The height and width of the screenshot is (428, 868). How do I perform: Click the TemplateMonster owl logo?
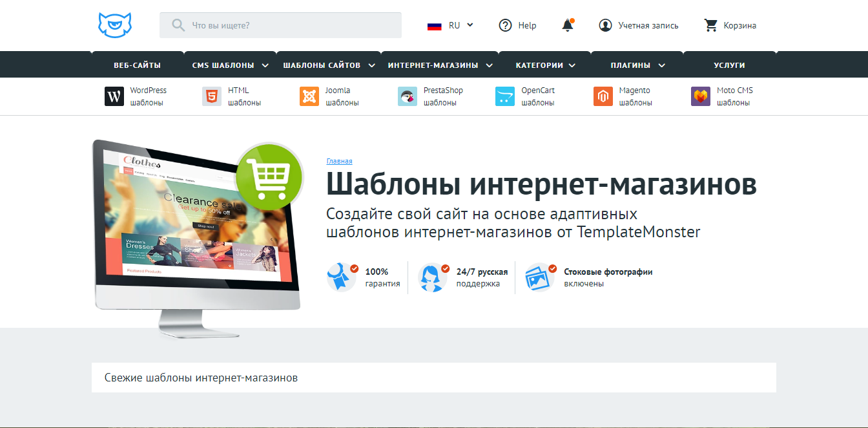(x=114, y=25)
